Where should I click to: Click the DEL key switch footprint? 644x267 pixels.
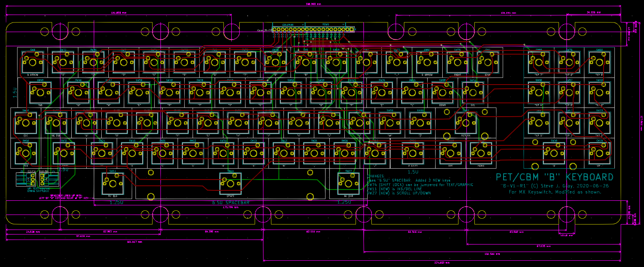[473, 92]
